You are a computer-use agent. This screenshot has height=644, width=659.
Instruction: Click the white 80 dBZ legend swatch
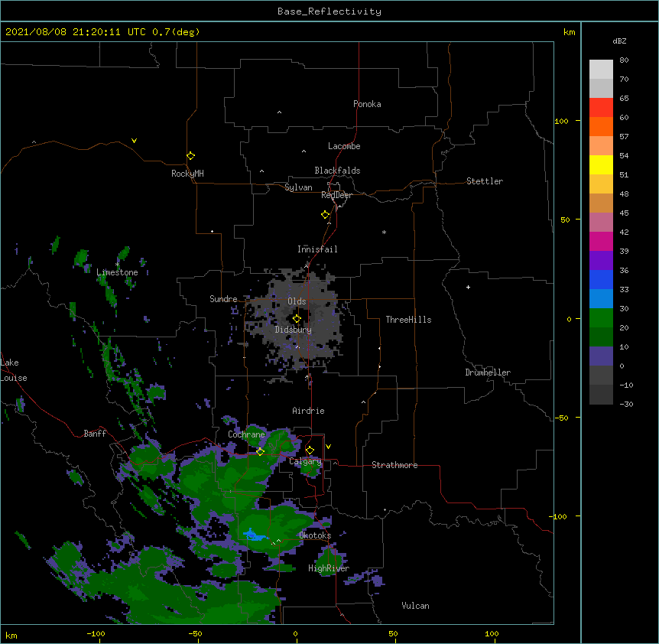[601, 70]
